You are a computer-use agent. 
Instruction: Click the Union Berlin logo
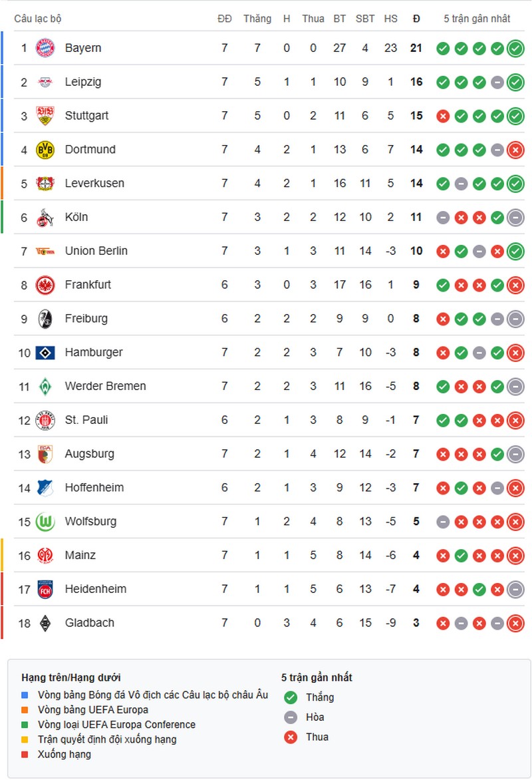(45, 251)
